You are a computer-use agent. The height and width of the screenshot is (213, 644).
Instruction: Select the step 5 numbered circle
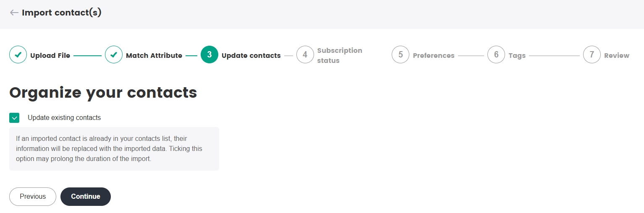tap(401, 55)
